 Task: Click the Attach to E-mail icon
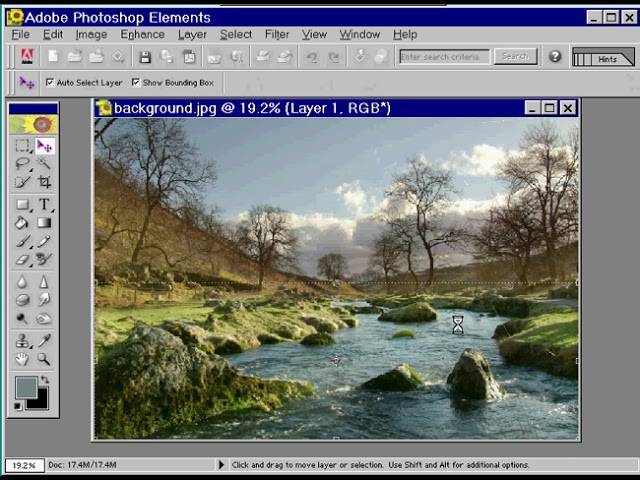click(x=214, y=57)
